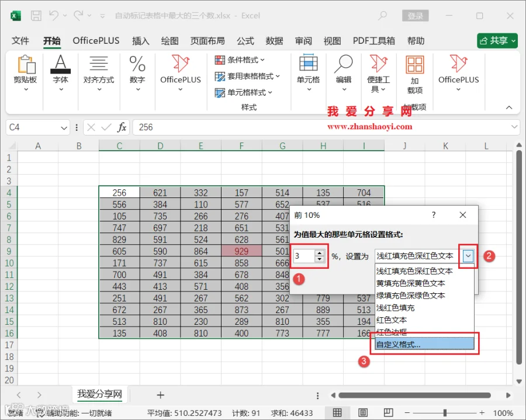Click the Save icon in title bar
The height and width of the screenshot is (420, 526).
(x=36, y=16)
